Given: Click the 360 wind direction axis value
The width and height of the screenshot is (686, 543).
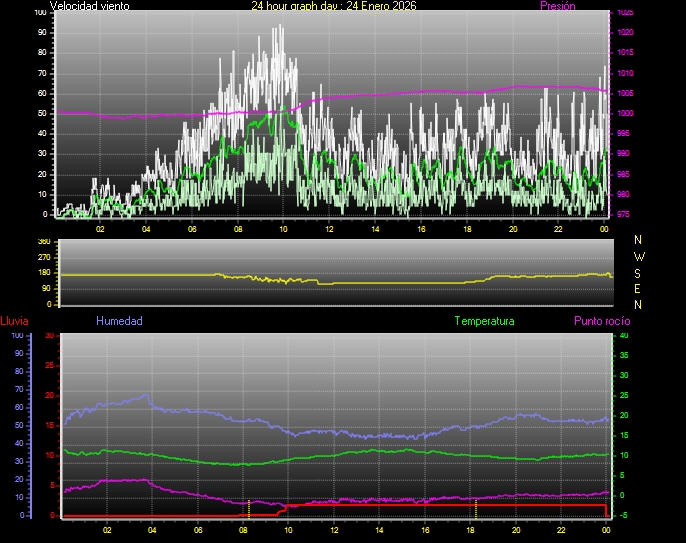Looking at the screenshot, I should tap(44, 242).
